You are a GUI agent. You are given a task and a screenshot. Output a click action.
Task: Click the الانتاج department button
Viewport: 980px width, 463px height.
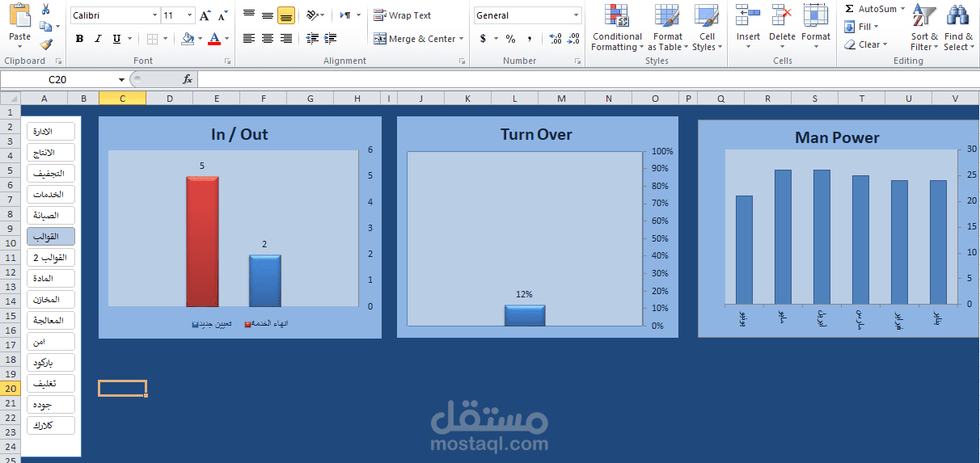pos(51,153)
